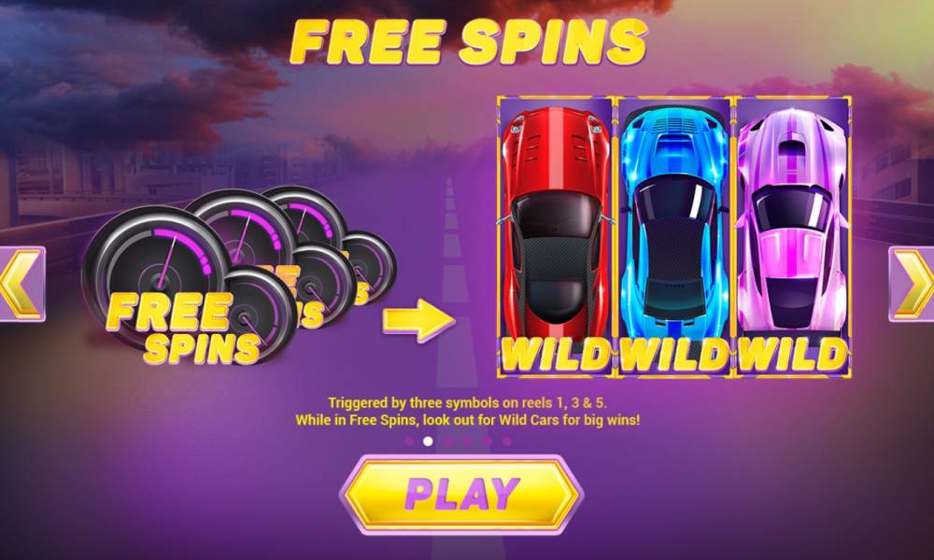The image size is (934, 560).
Task: Select the last pagination dot
Action: pos(507,441)
